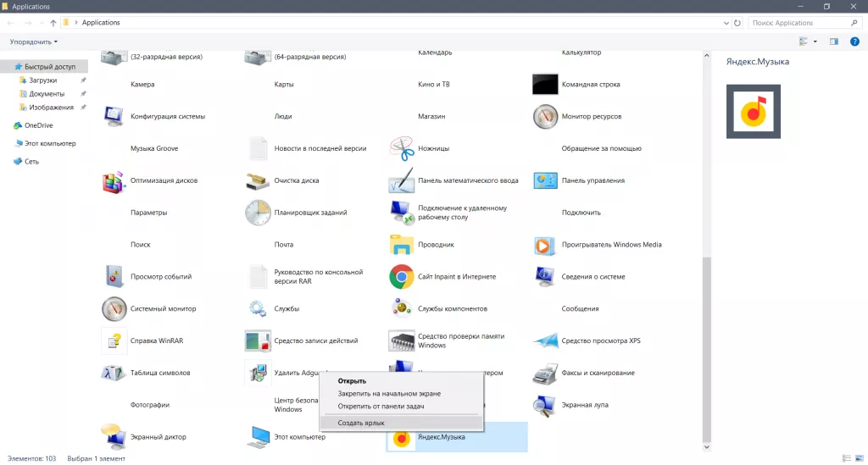Click the refresh button beside address bar
Image resolution: width=868 pixels, height=465 pixels.
(x=737, y=23)
